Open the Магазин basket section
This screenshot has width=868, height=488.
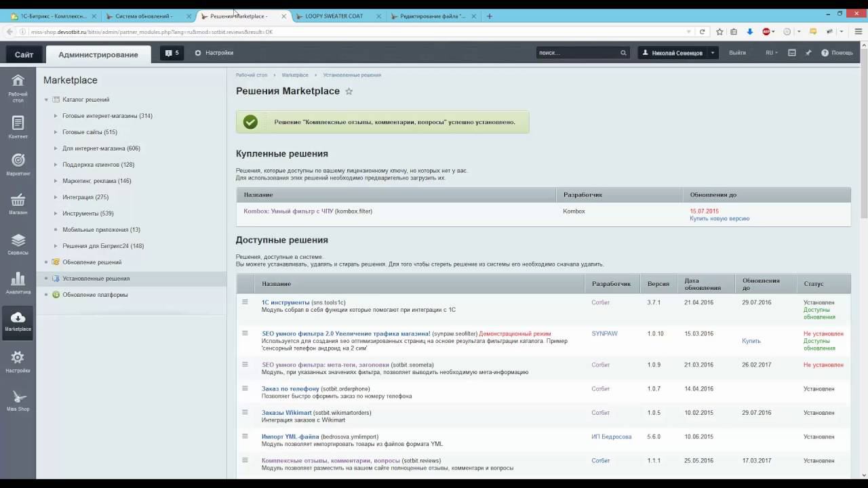(18, 203)
